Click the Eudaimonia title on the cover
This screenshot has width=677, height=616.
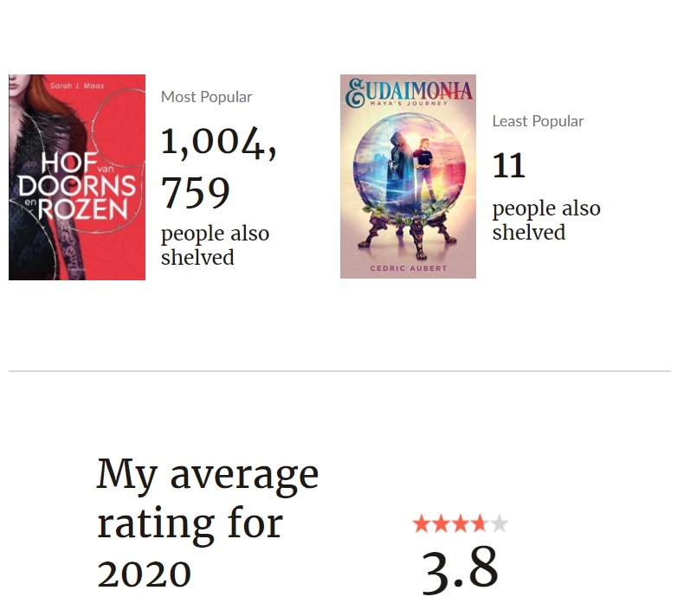[x=408, y=91]
